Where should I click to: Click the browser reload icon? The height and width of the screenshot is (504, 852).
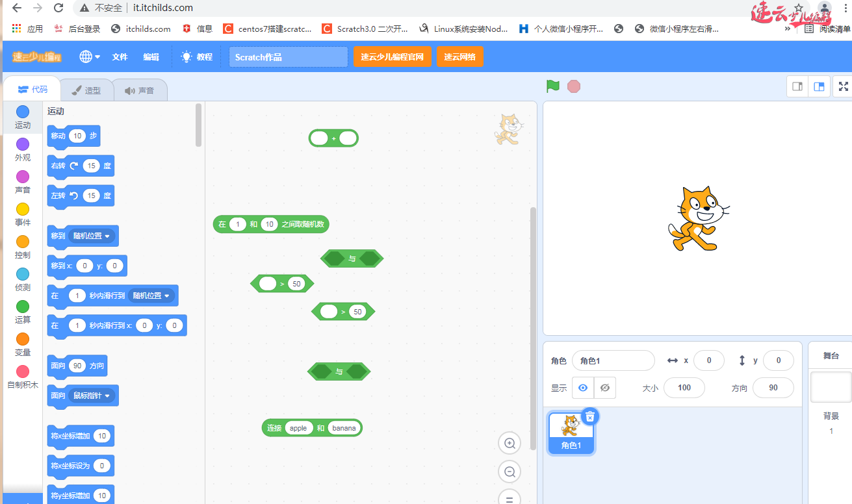click(x=58, y=8)
